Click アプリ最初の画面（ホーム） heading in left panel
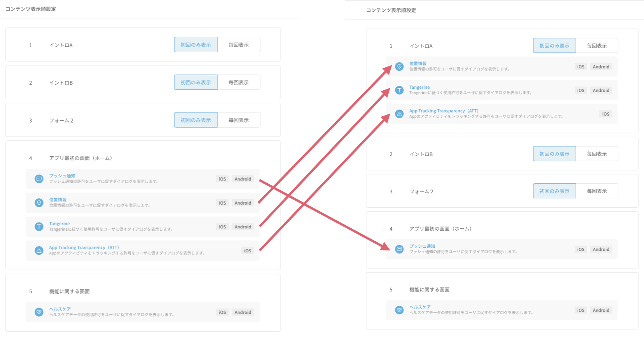This screenshot has height=338, width=644. click(81, 158)
